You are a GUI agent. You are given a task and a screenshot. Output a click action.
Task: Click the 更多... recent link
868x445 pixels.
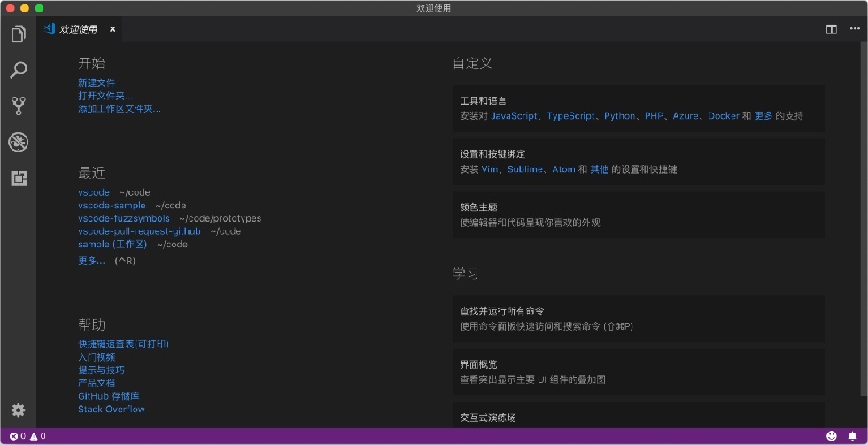point(91,261)
